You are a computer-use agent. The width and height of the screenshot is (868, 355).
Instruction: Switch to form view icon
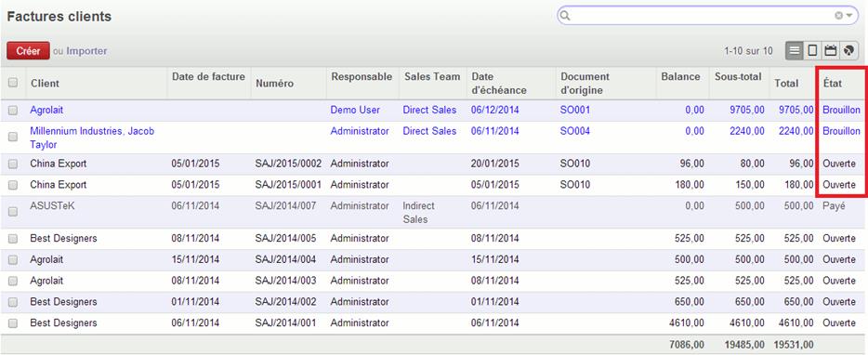[812, 51]
